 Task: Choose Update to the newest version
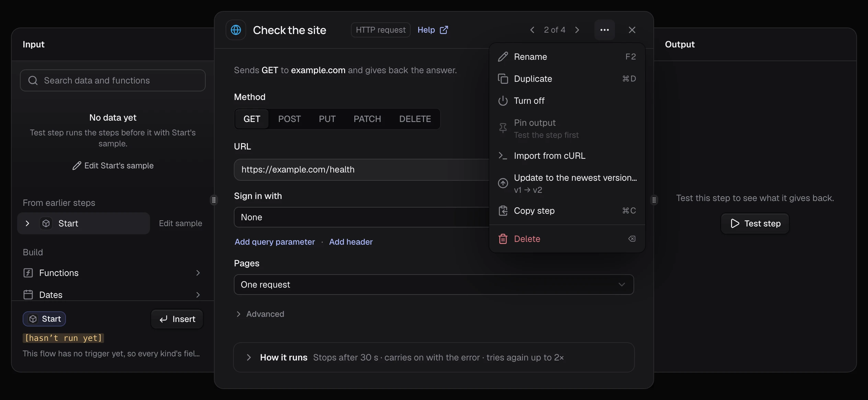click(567, 183)
